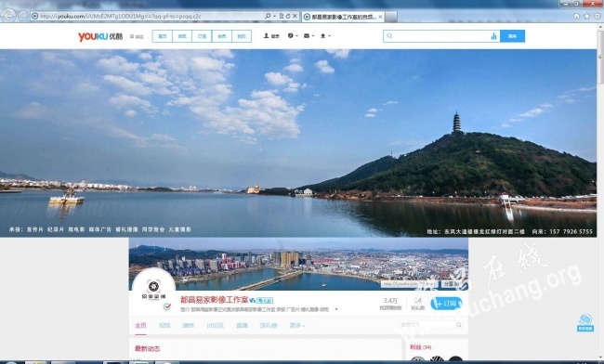Screen dimensions: 604x364
Task: Go back with the browser back arrow
Action: [8, 16]
